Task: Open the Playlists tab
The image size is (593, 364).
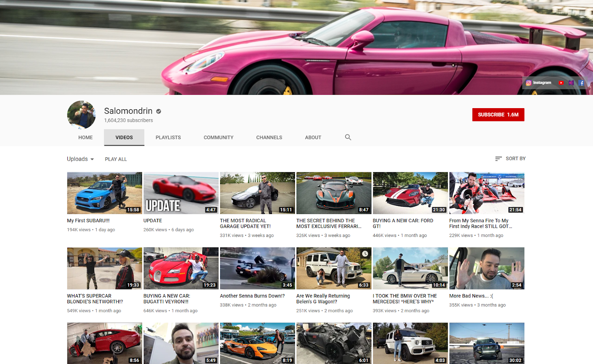Action: pos(168,137)
